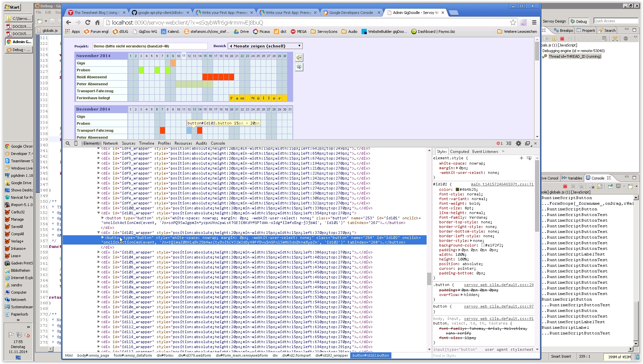Click the Timeline panel tab

point(145,143)
